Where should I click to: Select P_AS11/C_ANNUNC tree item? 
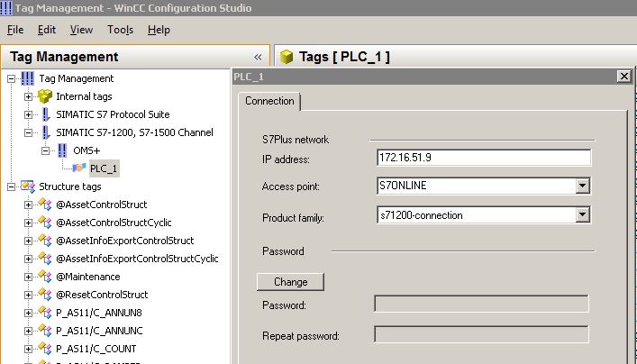pyautogui.click(x=99, y=331)
